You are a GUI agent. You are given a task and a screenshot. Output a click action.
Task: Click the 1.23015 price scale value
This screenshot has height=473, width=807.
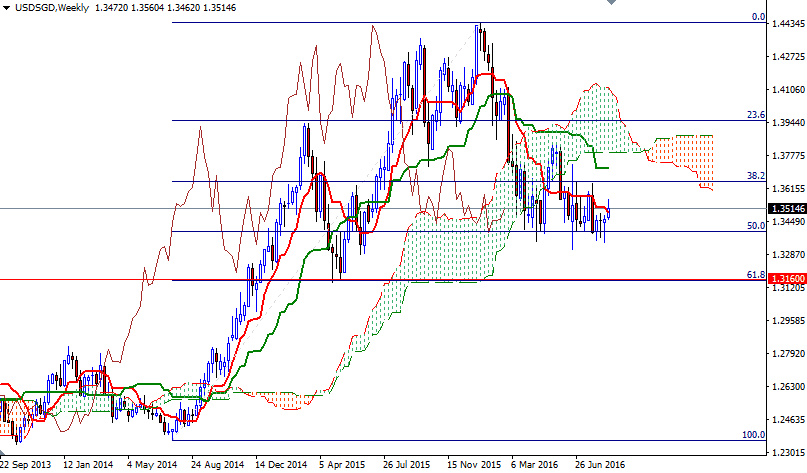788,452
